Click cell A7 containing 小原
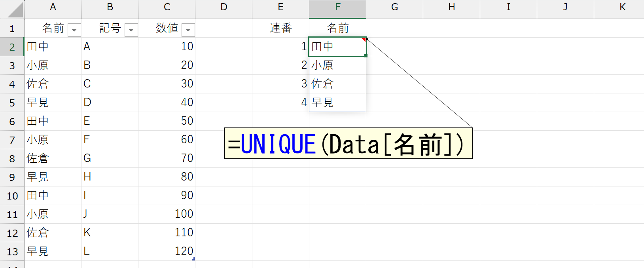The height and width of the screenshot is (268, 644). [53, 140]
